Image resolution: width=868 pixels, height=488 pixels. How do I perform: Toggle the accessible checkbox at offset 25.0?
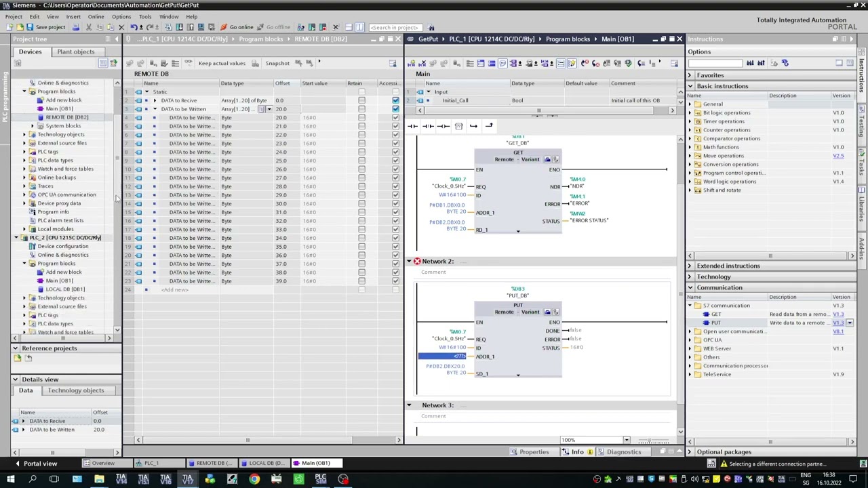[x=395, y=161]
